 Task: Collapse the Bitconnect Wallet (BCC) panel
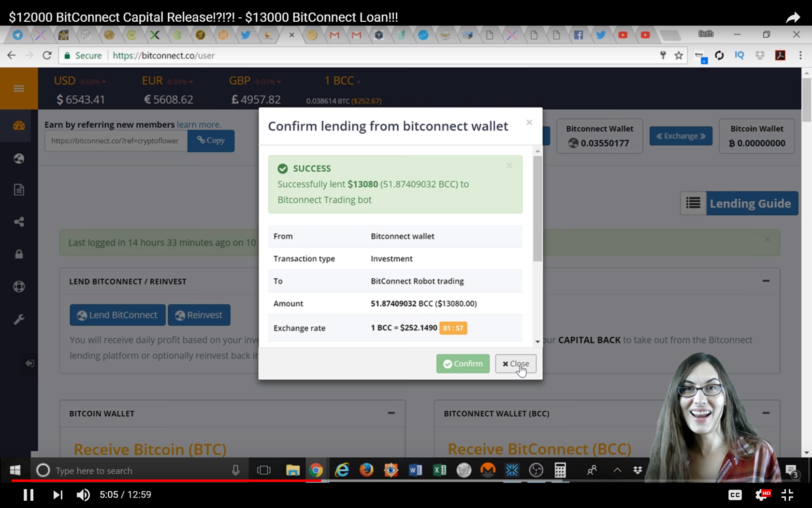coord(766,413)
